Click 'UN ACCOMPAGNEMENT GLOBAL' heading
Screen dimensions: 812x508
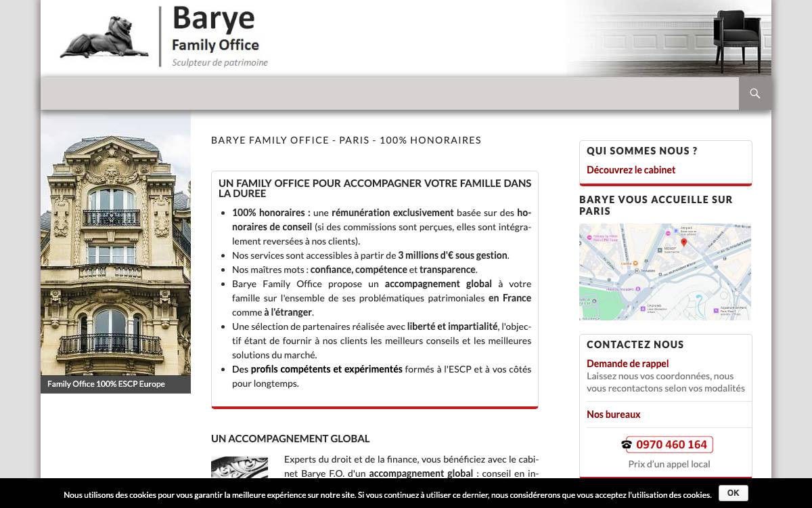[x=290, y=439]
